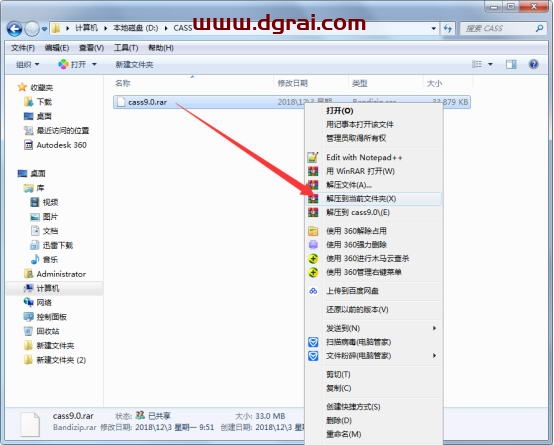Click the search magnifier icon

click(539, 28)
